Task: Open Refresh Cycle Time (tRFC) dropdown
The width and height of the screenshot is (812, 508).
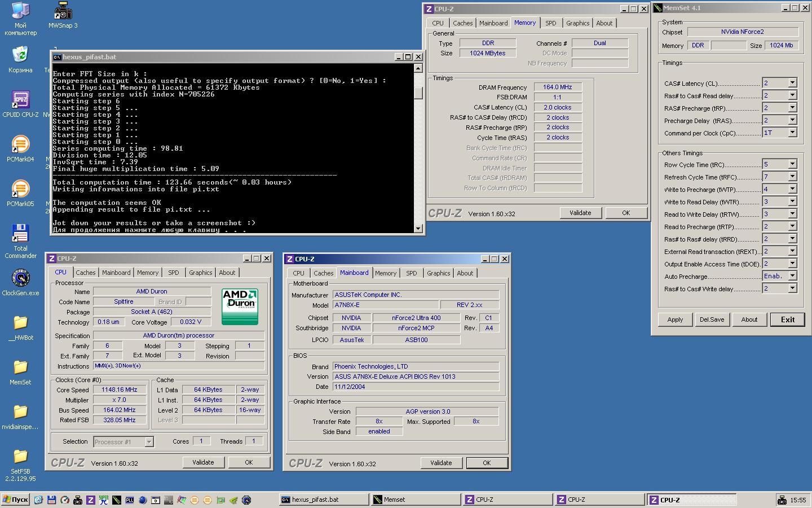Action: click(792, 177)
